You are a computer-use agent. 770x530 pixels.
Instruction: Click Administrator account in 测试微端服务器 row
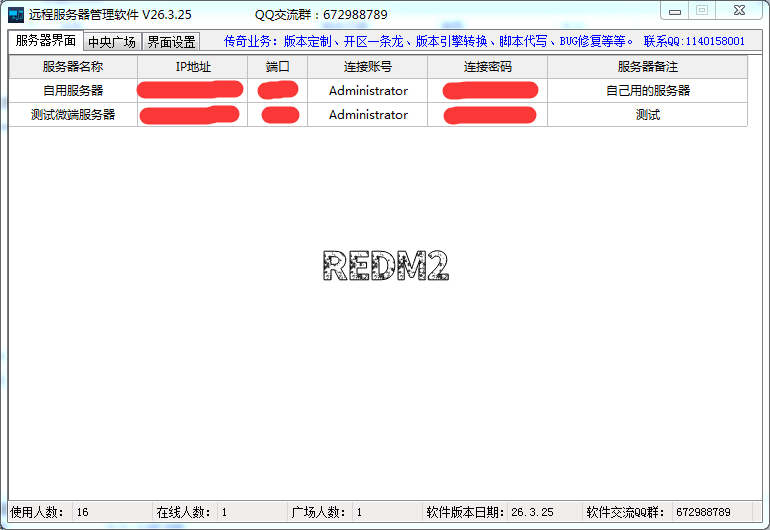368,115
